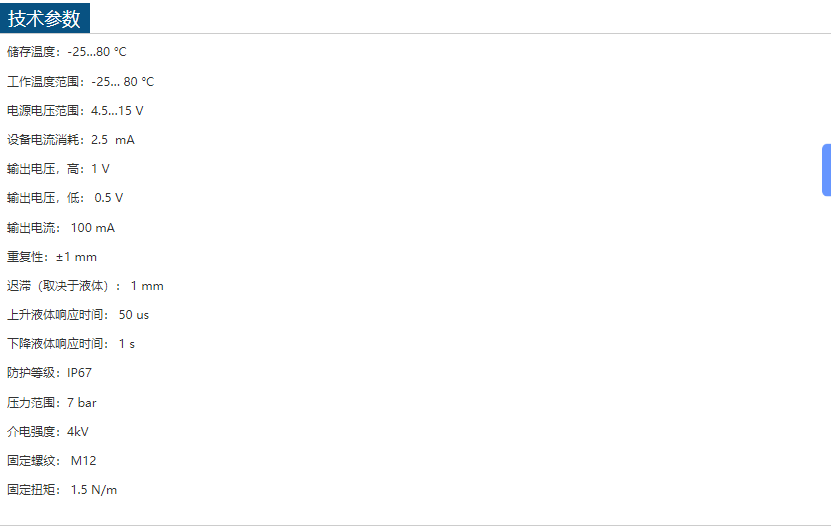Screen dimensions: 831x526
Task: Click the 迟滞（取决于液体）1 mm line
Action: coord(85,285)
